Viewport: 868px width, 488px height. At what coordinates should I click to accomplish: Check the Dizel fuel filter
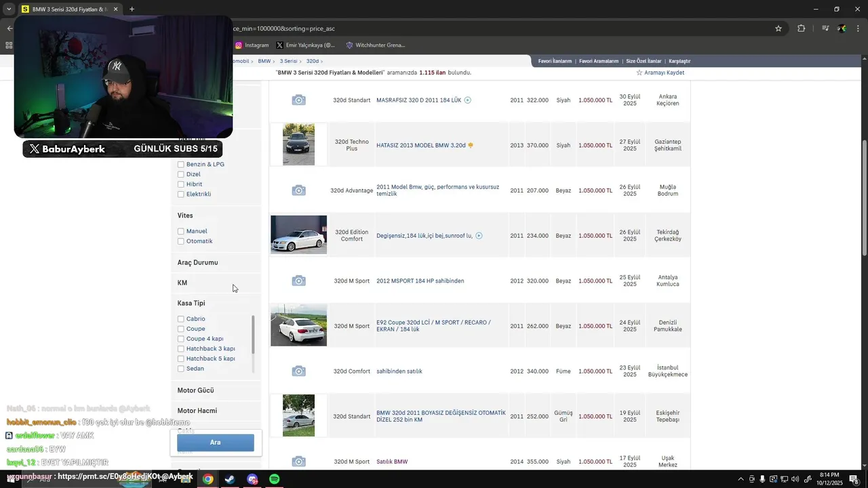[x=181, y=174]
